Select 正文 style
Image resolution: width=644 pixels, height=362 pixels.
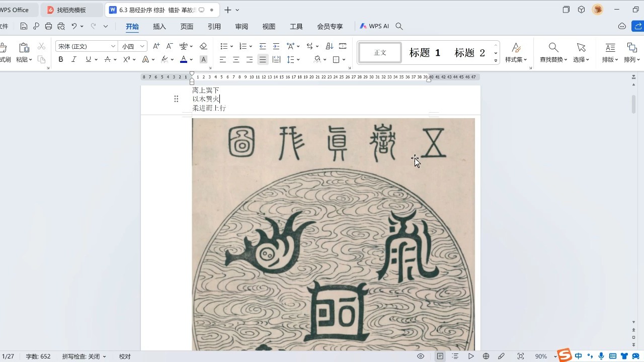tap(380, 53)
